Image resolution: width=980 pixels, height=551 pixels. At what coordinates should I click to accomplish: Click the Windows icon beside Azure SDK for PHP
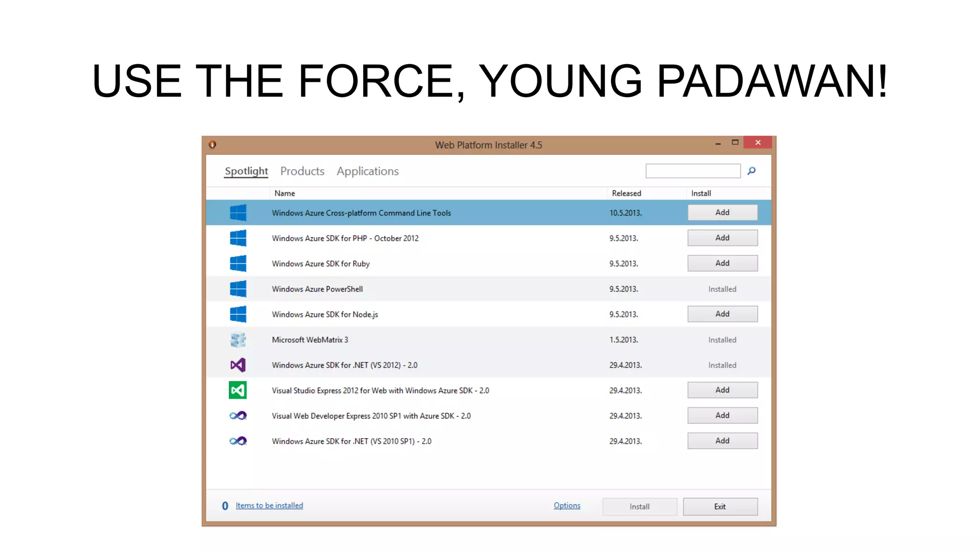(x=238, y=238)
